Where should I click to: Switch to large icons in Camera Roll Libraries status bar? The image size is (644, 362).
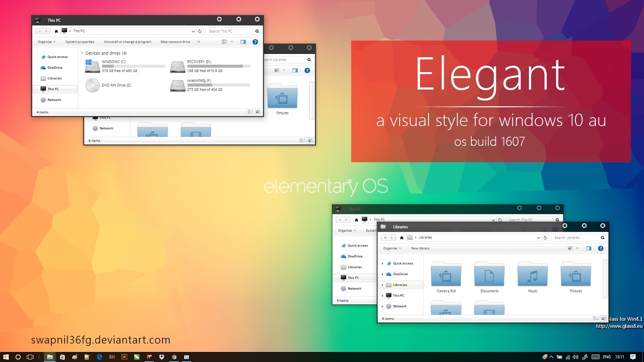pos(604,319)
